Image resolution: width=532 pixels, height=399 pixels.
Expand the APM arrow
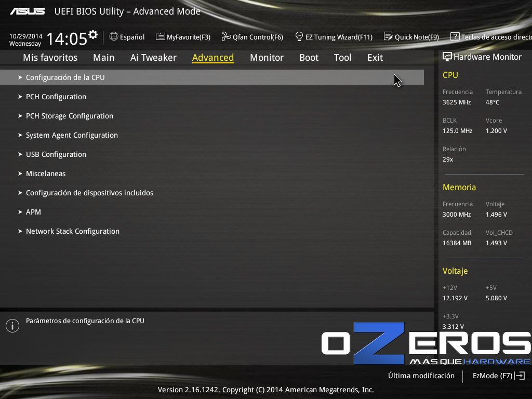tap(20, 212)
